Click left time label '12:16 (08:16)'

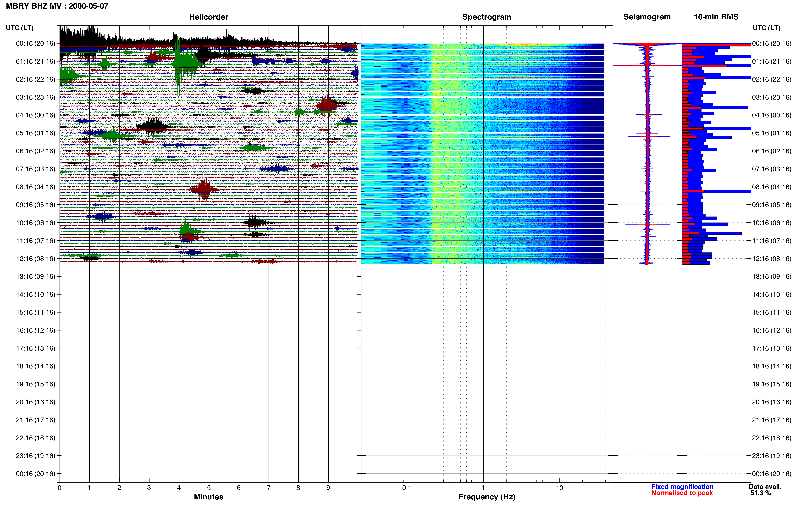tap(36, 259)
